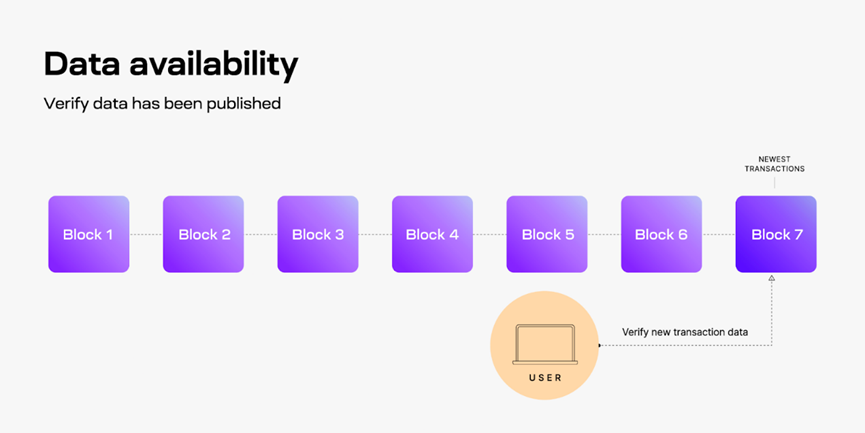
Task: Click the dotted connector between Block 6 and 7
Action: tap(719, 234)
